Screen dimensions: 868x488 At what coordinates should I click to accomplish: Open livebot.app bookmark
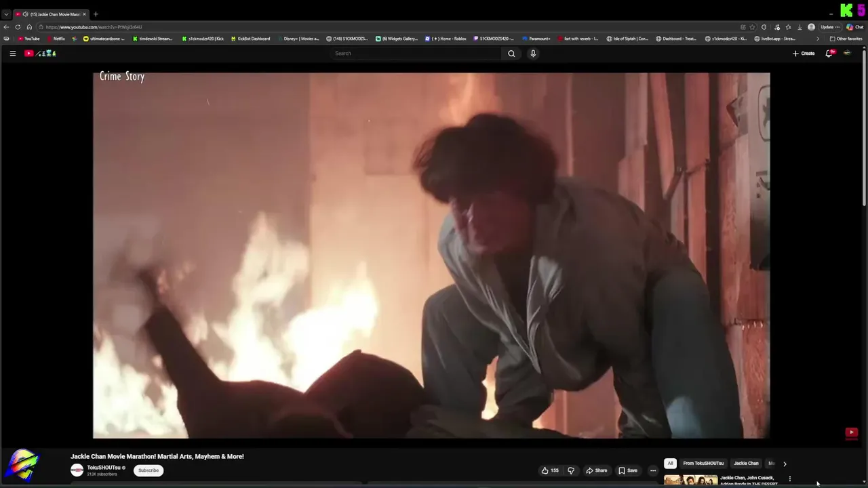point(775,39)
